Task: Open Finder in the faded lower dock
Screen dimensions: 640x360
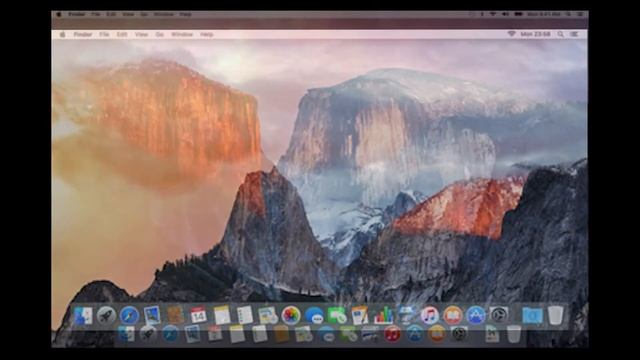Action: pos(127,334)
